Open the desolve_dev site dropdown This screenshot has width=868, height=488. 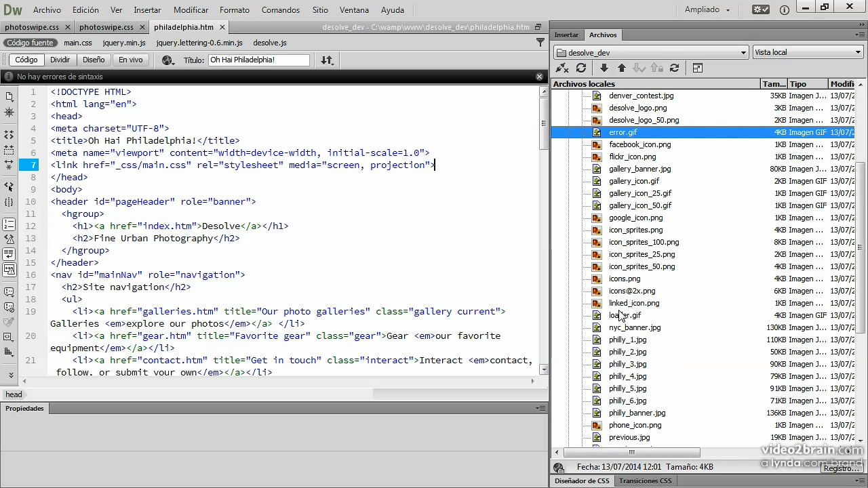[x=650, y=52]
